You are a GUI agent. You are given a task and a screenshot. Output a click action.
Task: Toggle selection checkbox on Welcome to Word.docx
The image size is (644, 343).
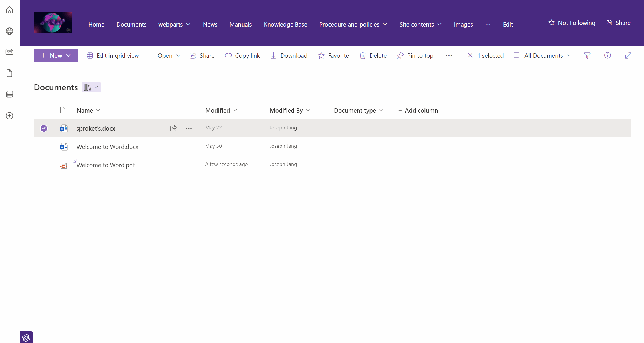point(44,146)
